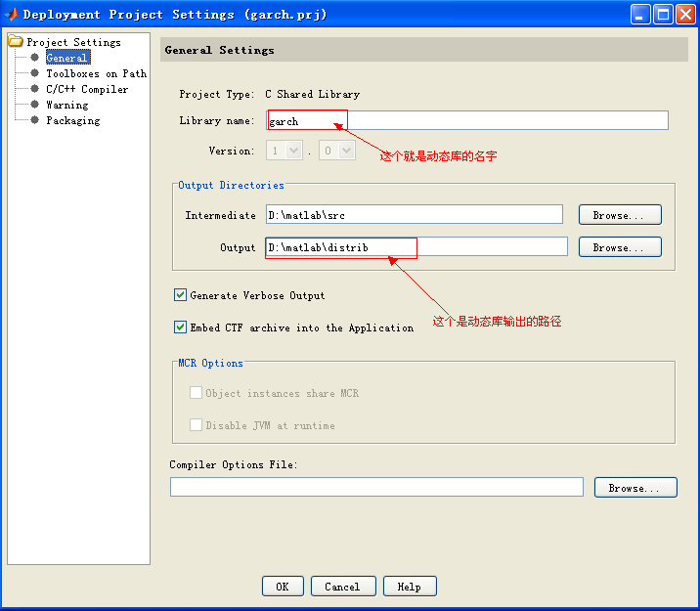
Task: Browse for Intermediate output directory
Action: [619, 215]
